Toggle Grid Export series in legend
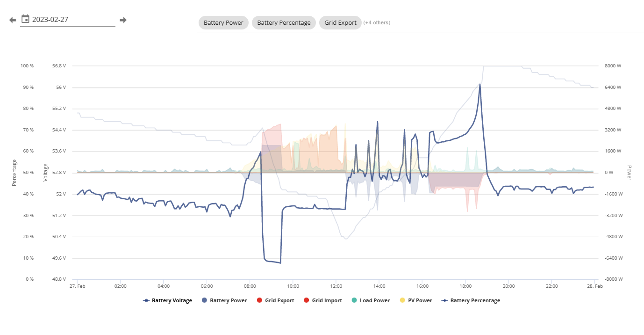 (x=275, y=300)
